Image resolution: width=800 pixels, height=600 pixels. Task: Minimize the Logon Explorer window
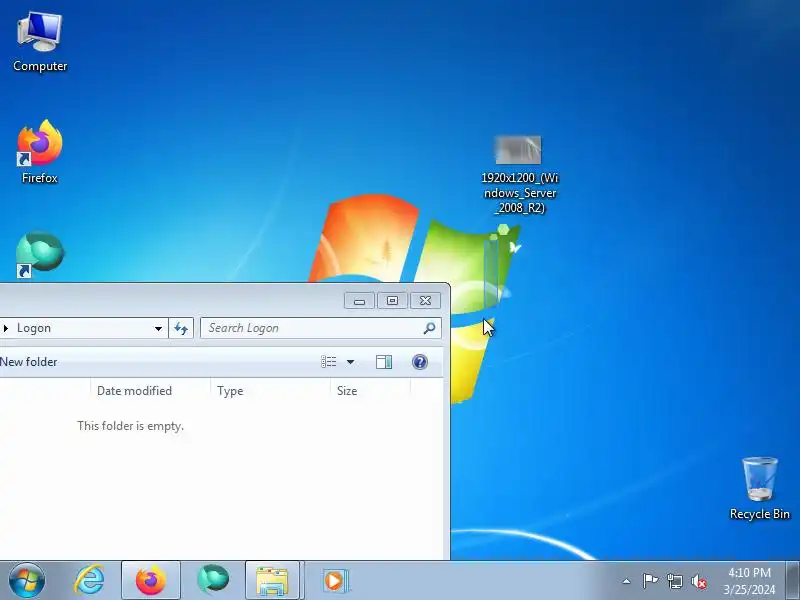coord(359,301)
